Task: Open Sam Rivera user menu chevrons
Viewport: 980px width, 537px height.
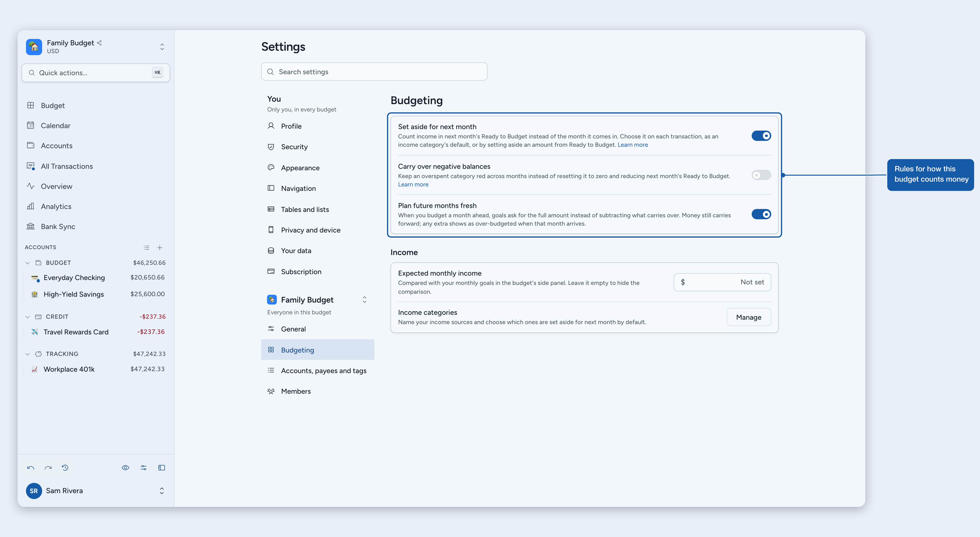Action: (162, 491)
